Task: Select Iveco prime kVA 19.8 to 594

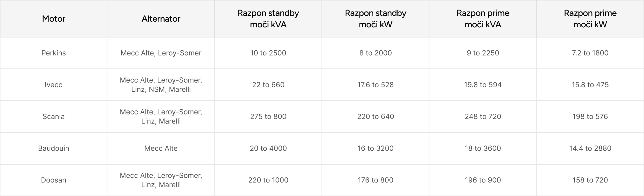Action: pos(483,85)
